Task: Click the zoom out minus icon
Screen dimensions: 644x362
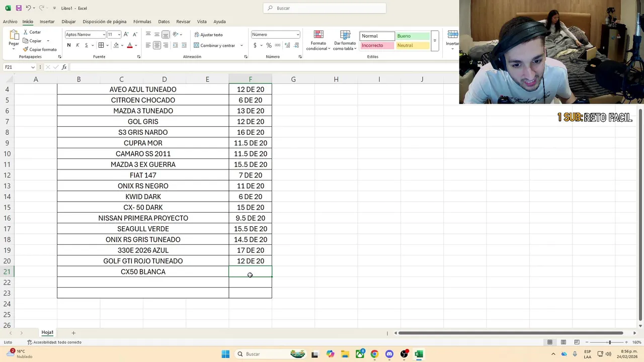Action: [587, 342]
